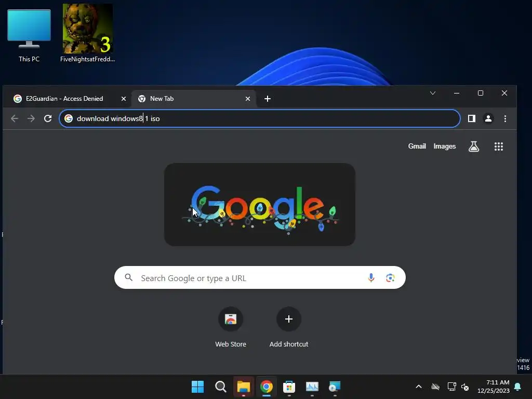
Task: Start voice search with microphone icon
Action: pos(371,277)
